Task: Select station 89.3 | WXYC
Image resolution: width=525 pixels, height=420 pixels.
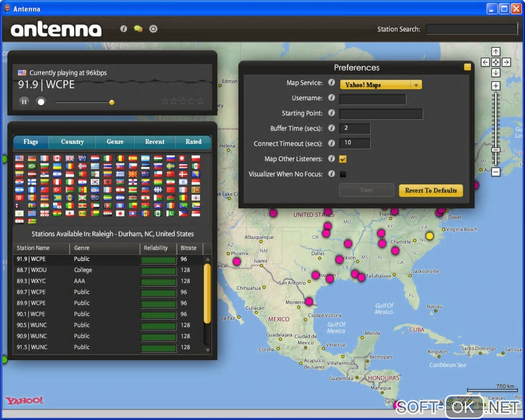Action: pyautogui.click(x=108, y=281)
